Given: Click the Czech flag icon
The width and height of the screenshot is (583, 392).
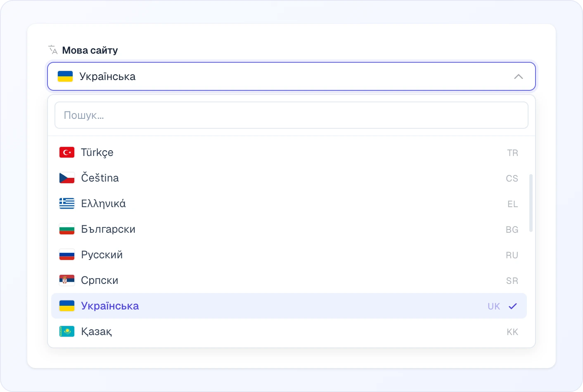Looking at the screenshot, I should coord(67,178).
